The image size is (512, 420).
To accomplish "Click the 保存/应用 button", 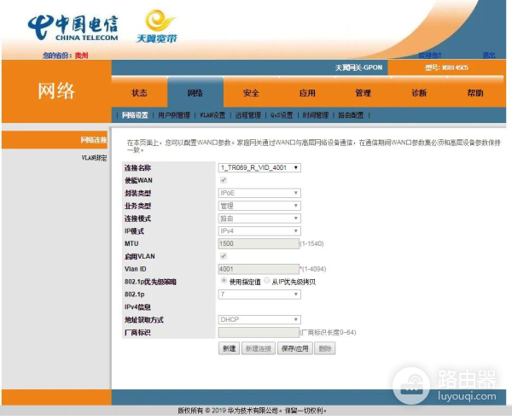I will coord(294,348).
